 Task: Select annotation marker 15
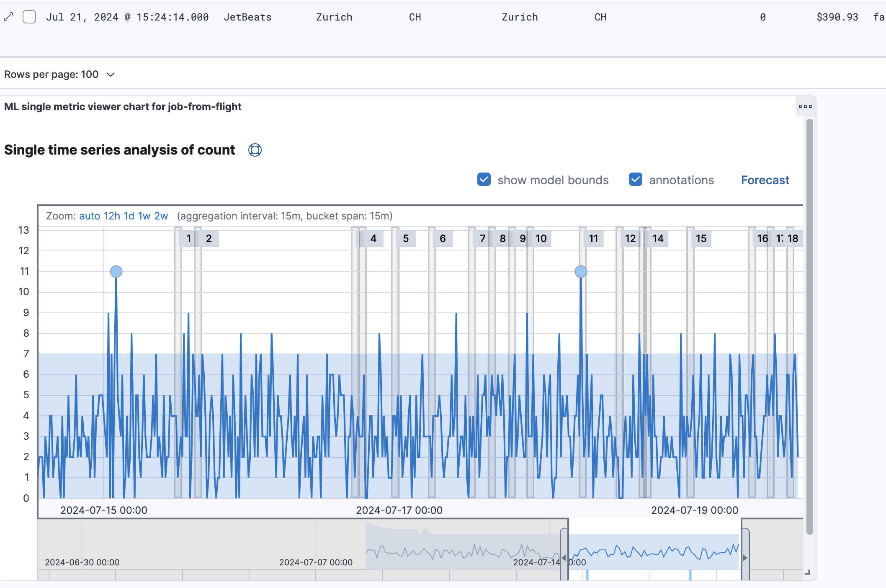701,239
